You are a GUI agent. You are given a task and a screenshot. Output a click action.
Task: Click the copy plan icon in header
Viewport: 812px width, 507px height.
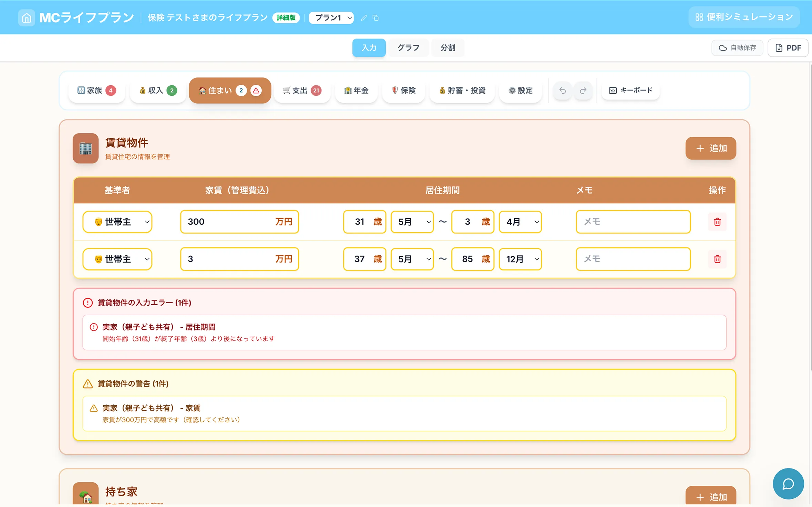point(375,18)
